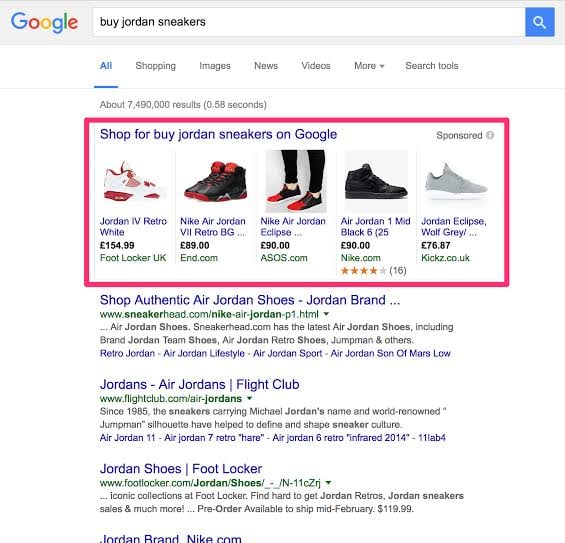
Task: Select the grey Jordan Eclipse shoe thumbnail
Action: pos(456,181)
